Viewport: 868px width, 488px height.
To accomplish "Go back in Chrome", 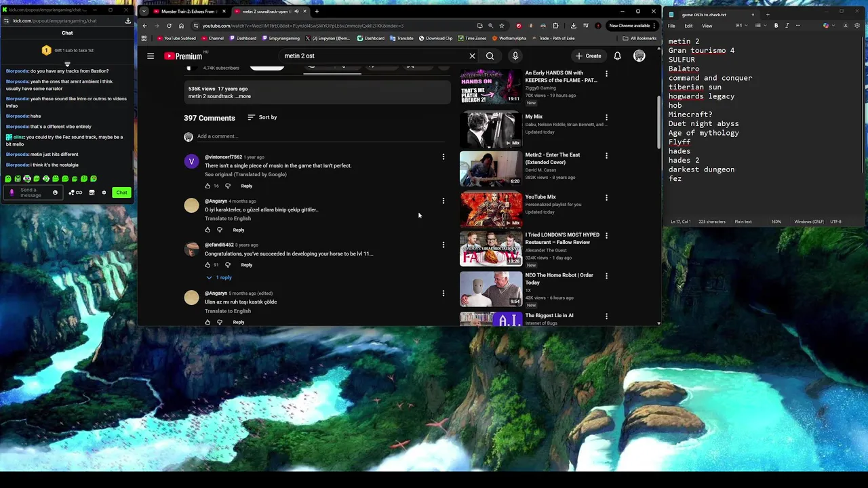I will (x=144, y=26).
